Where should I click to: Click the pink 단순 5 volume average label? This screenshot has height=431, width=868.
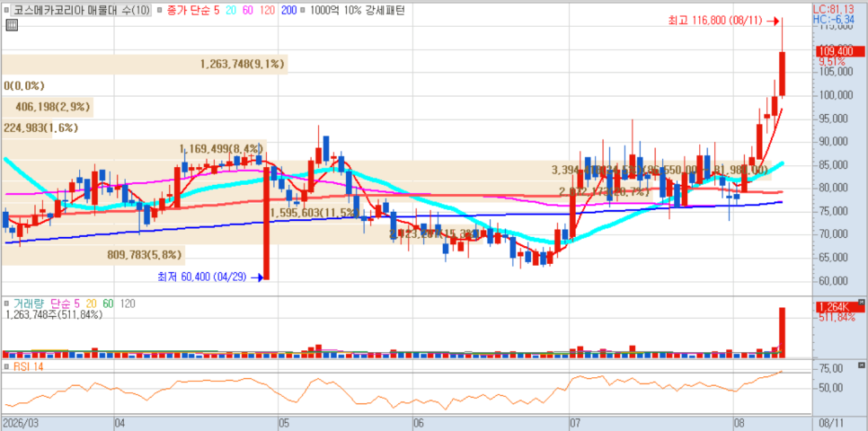click(x=66, y=303)
